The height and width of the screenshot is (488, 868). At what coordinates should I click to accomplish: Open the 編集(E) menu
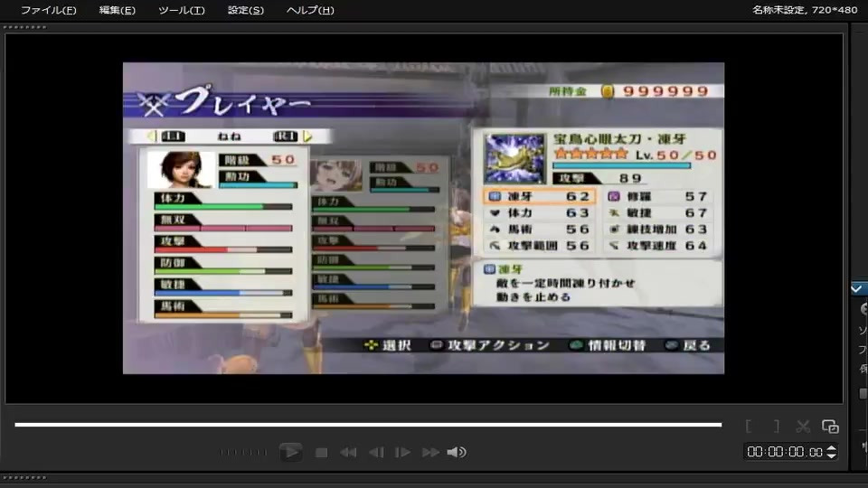[117, 10]
